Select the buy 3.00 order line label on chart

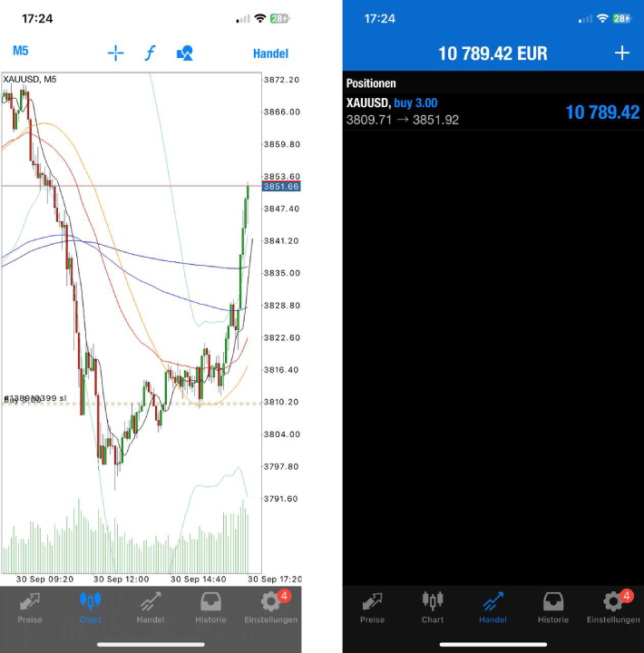23,400
